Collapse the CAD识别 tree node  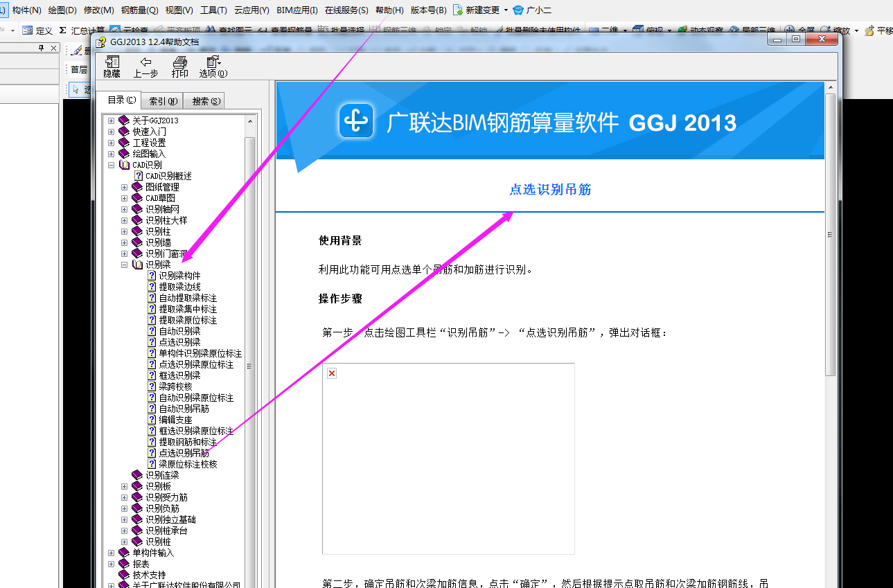(x=111, y=165)
